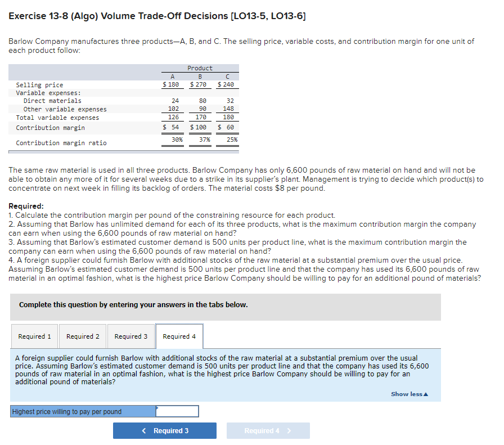
Task: Select the Required 4 tab
Action: [179, 336]
